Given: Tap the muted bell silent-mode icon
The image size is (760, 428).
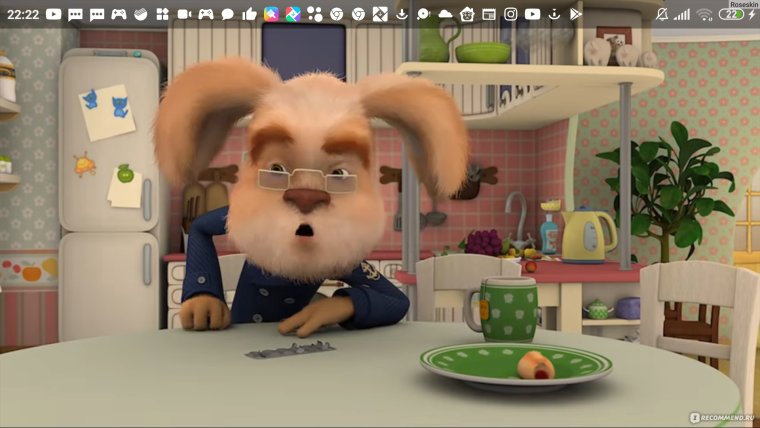Looking at the screenshot, I should pos(663,14).
